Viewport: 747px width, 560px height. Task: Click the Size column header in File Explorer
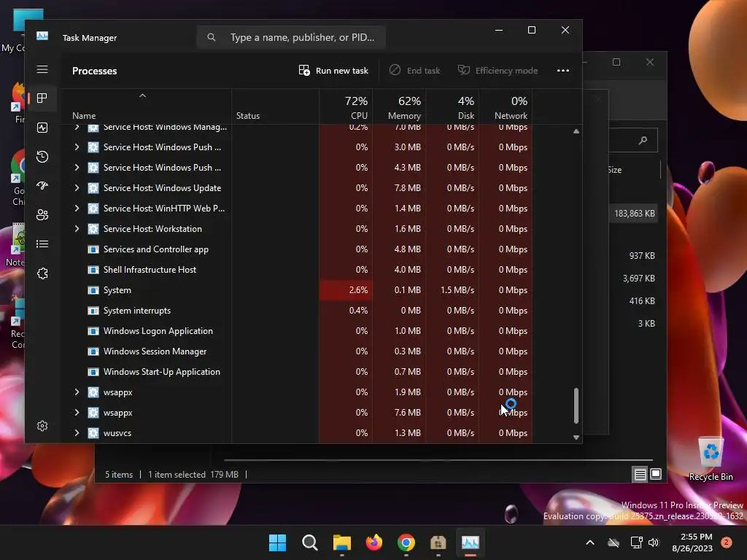[x=615, y=170]
